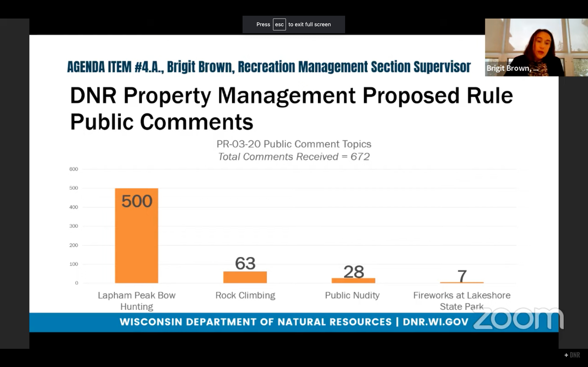
Task: Click the Lapham Peak Bow Hunting bar
Action: tap(136, 235)
